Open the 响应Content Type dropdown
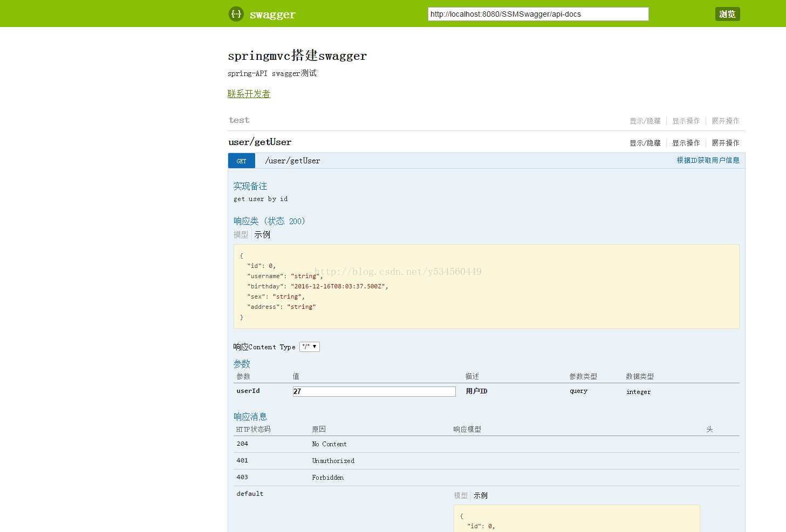The width and height of the screenshot is (786, 532). (x=310, y=347)
